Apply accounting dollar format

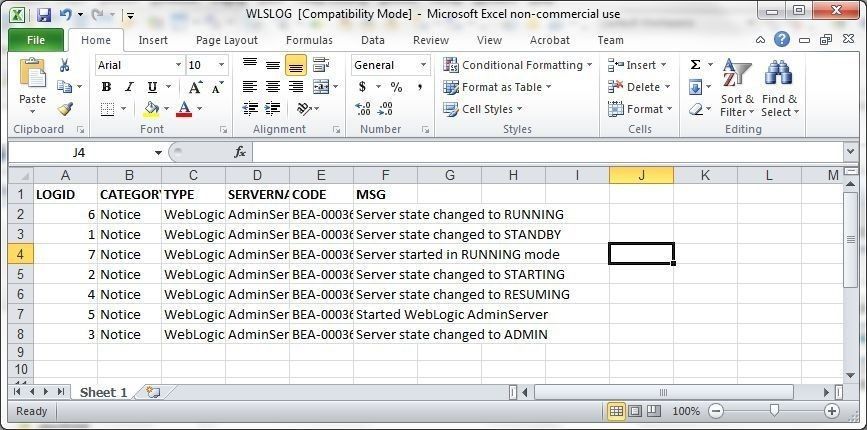pyautogui.click(x=362, y=87)
